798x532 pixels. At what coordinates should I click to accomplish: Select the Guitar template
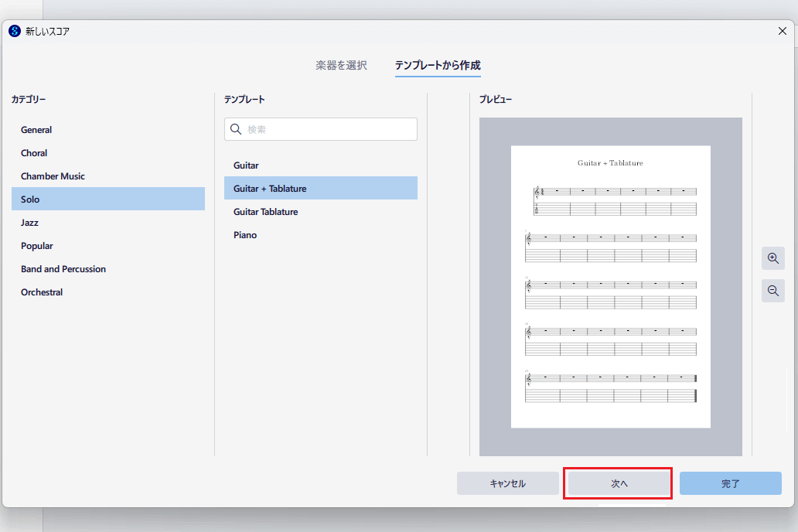click(246, 165)
